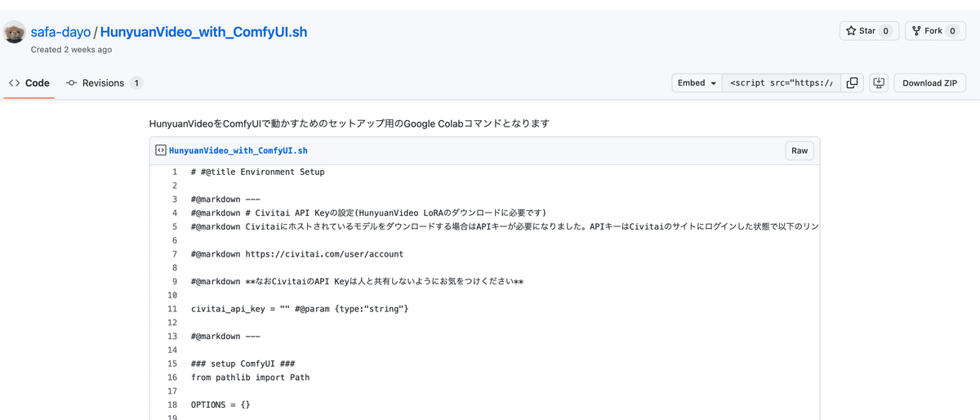
Task: Select line number 11
Action: pyautogui.click(x=171, y=309)
